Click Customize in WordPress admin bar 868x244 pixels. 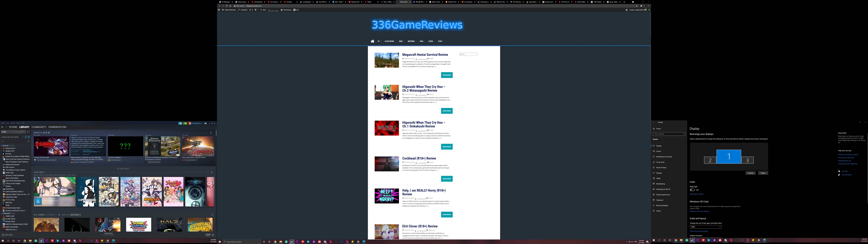243,10
